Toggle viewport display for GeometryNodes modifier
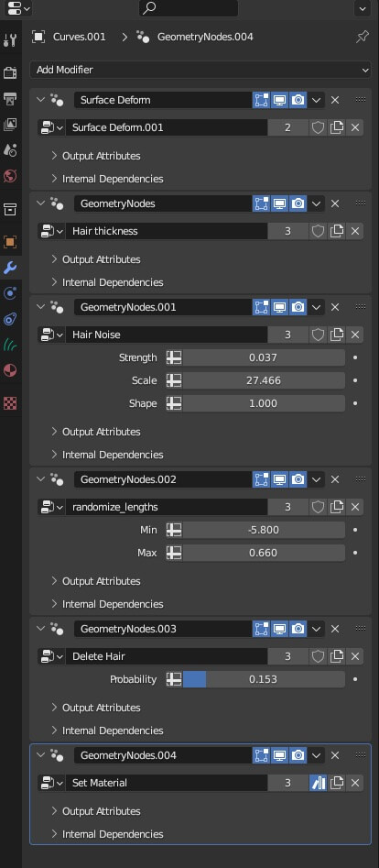 [279, 203]
